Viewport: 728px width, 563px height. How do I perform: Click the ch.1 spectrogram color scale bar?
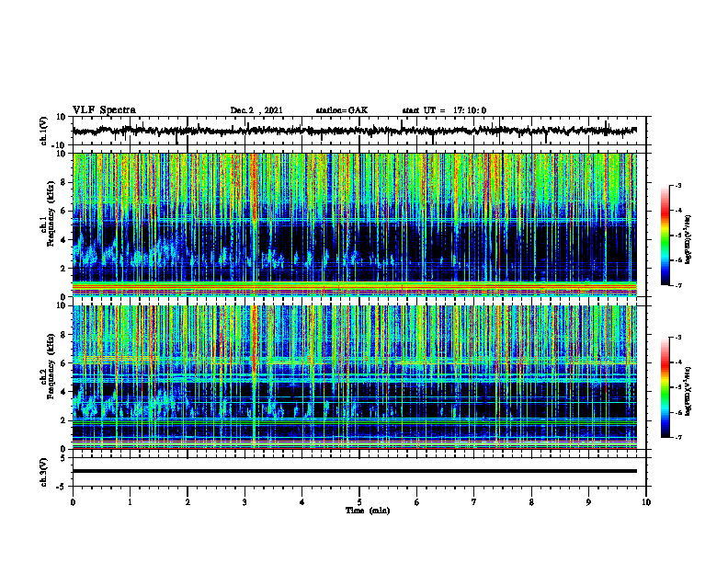(x=665, y=236)
